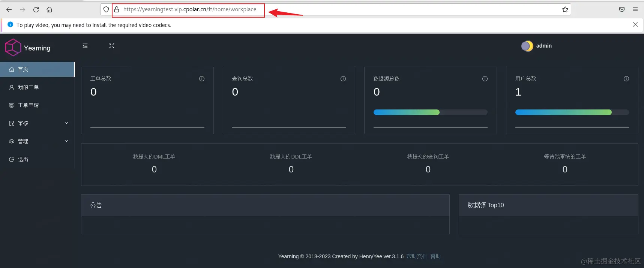This screenshot has height=268, width=644.
Task: Open 工单申请 in the sidebar
Action: tap(37, 105)
